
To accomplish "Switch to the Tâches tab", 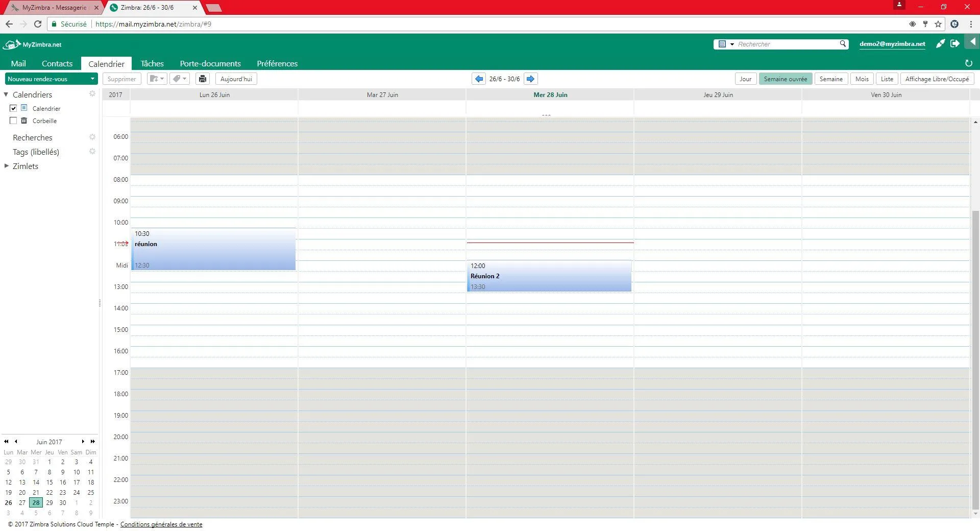I will click(x=152, y=63).
